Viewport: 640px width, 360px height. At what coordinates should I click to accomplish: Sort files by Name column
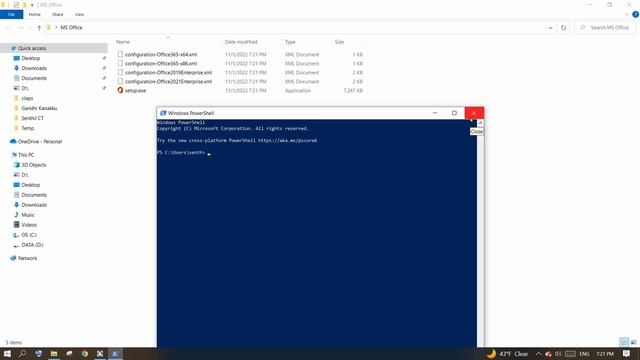pyautogui.click(x=123, y=42)
